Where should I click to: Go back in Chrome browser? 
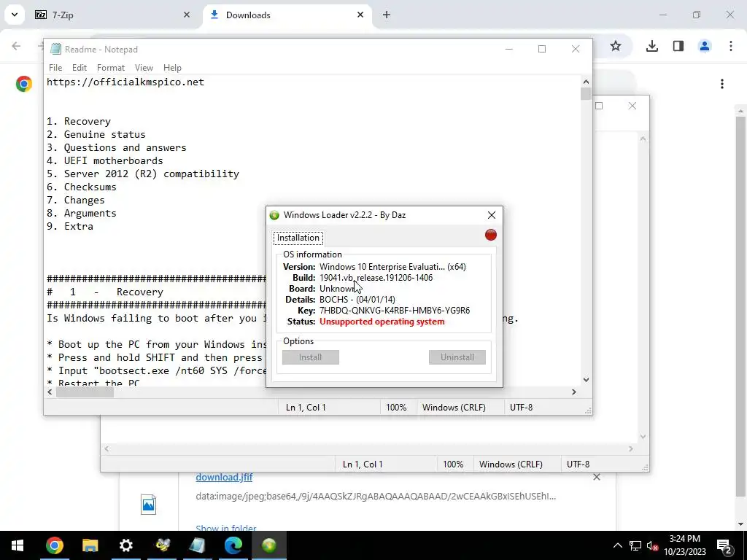click(x=16, y=46)
